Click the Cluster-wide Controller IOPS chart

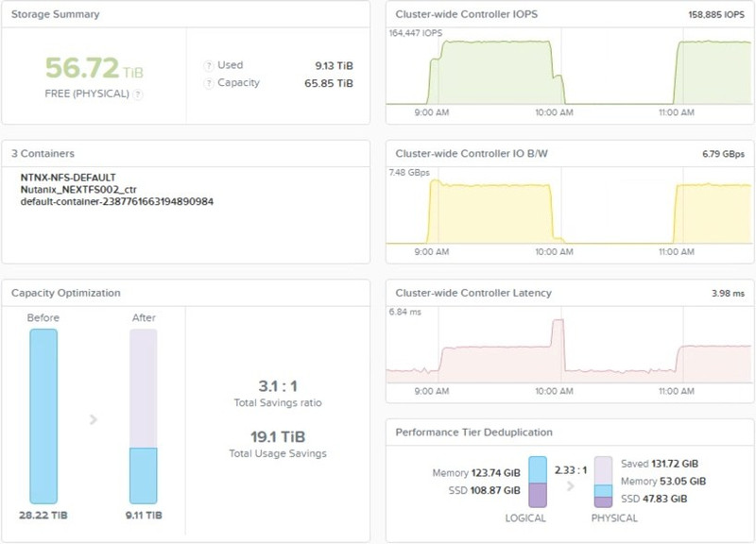pos(570,72)
